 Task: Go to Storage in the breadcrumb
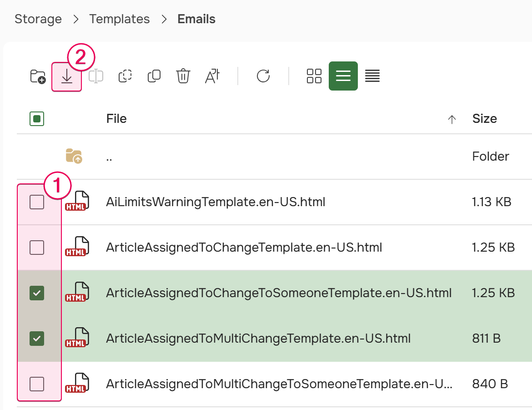click(38, 19)
